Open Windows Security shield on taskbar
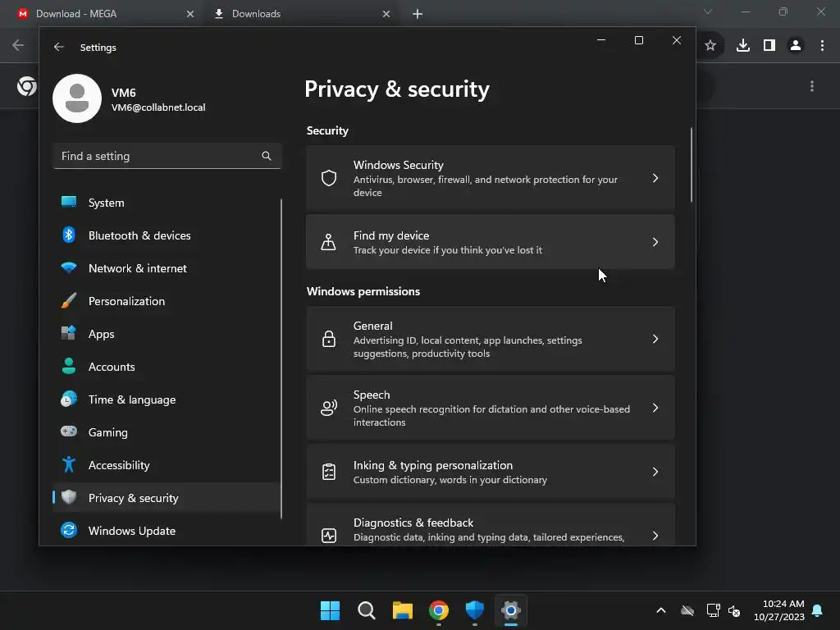This screenshot has width=840, height=630. tap(475, 610)
